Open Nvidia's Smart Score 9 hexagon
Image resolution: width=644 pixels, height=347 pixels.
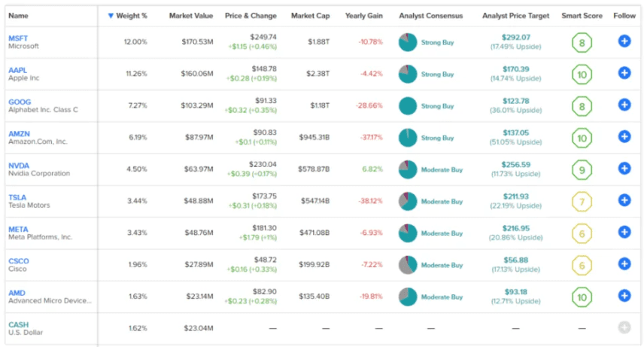coord(582,170)
